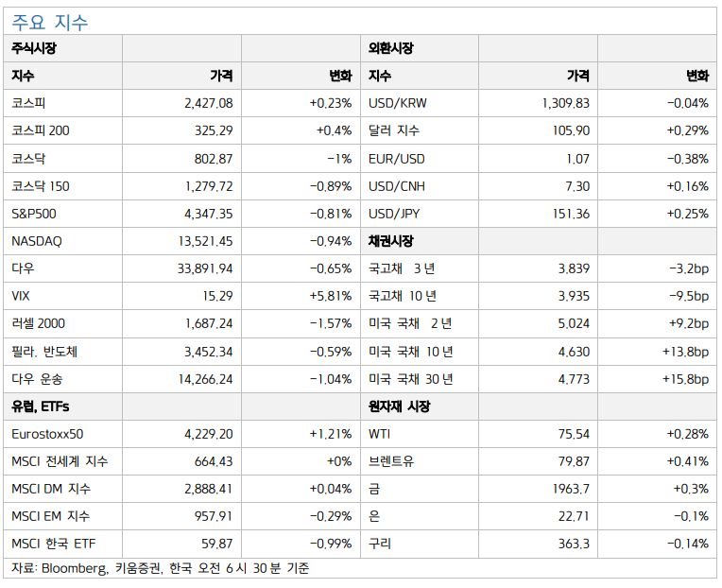Click the USD/CNH row label
722x588 pixels.
(397, 186)
